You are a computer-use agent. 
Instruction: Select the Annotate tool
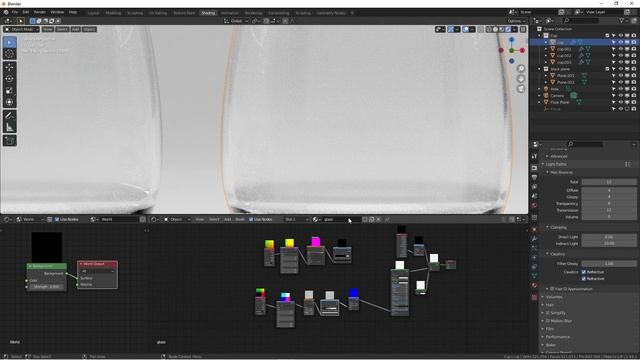pos(10,116)
